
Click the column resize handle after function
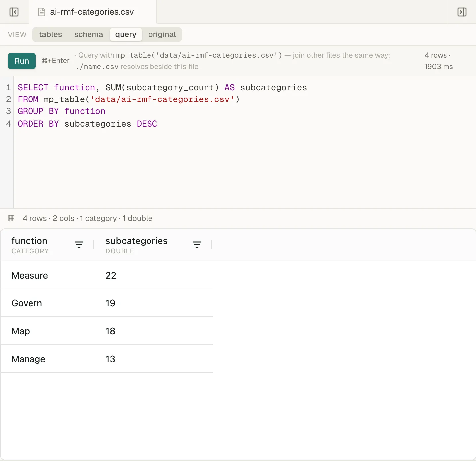point(93,245)
